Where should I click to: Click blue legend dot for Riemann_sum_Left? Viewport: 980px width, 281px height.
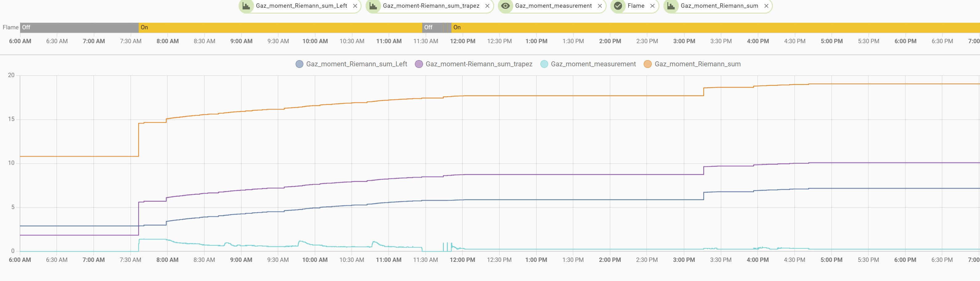[299, 64]
